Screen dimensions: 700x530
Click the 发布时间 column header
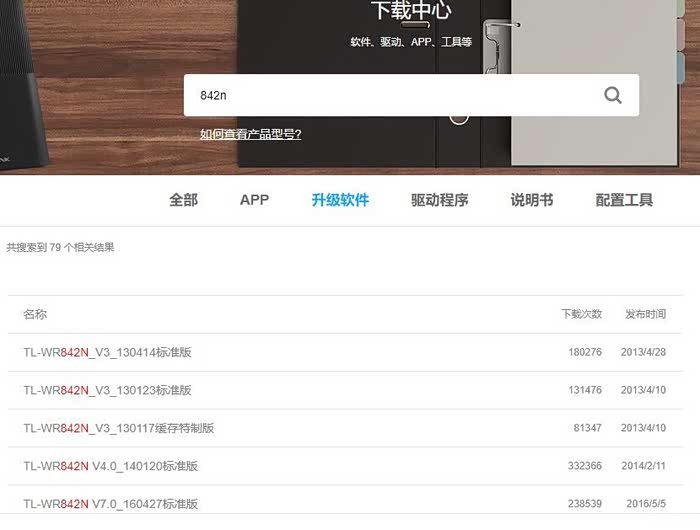645,314
